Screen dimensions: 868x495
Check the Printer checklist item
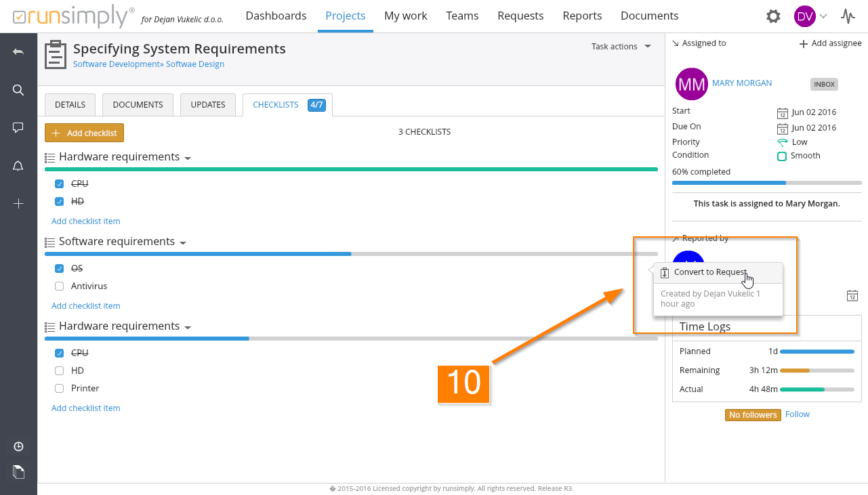pyautogui.click(x=60, y=389)
